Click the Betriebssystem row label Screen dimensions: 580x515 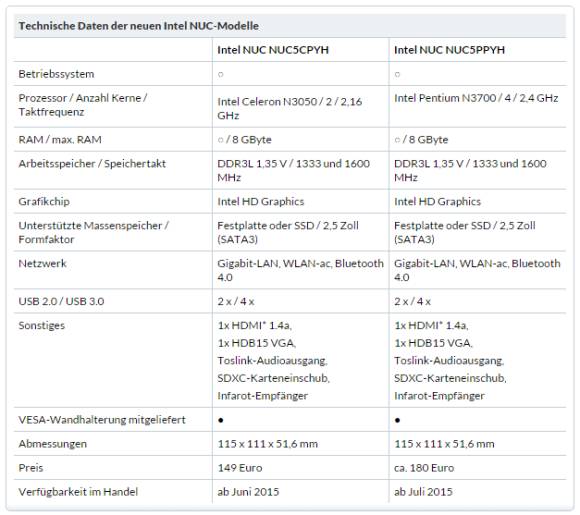[56, 74]
